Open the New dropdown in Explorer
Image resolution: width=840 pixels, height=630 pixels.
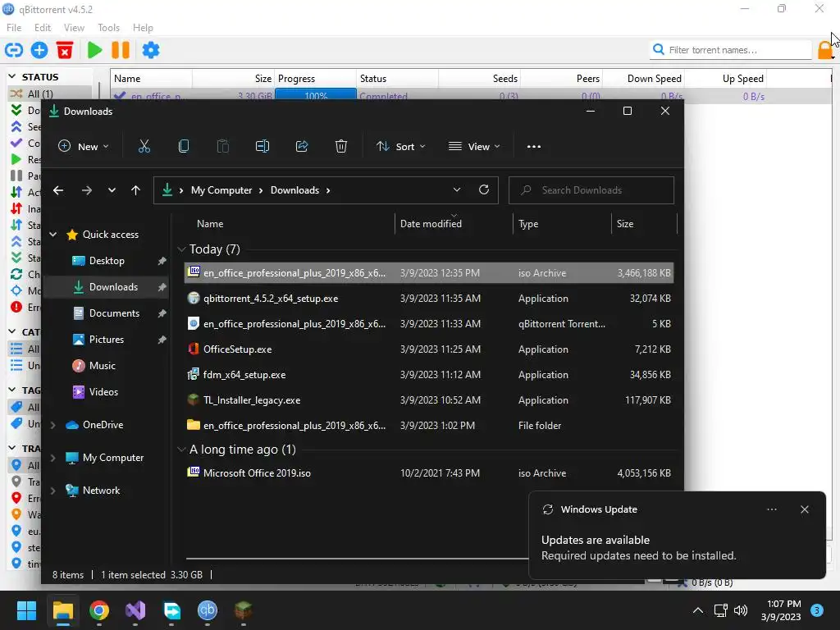coord(84,146)
